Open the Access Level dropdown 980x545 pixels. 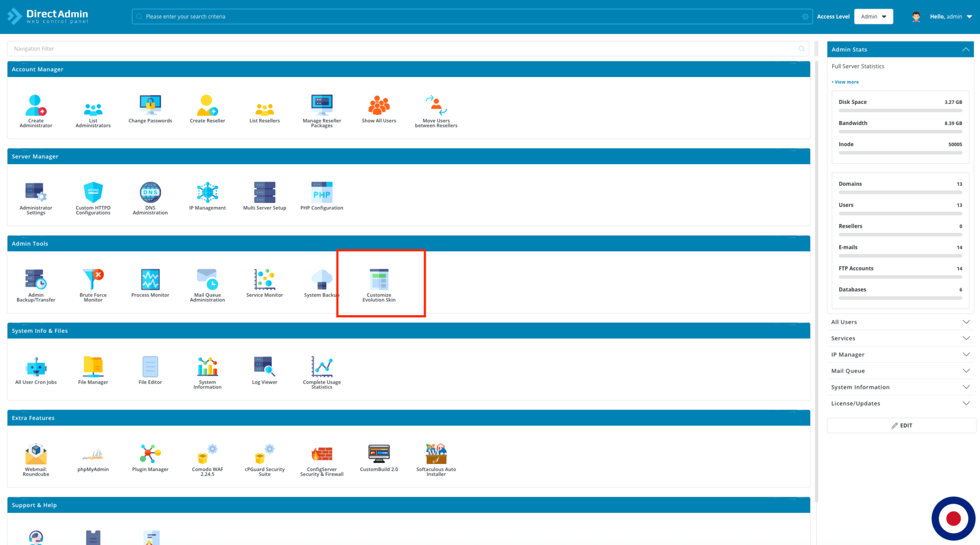873,16
